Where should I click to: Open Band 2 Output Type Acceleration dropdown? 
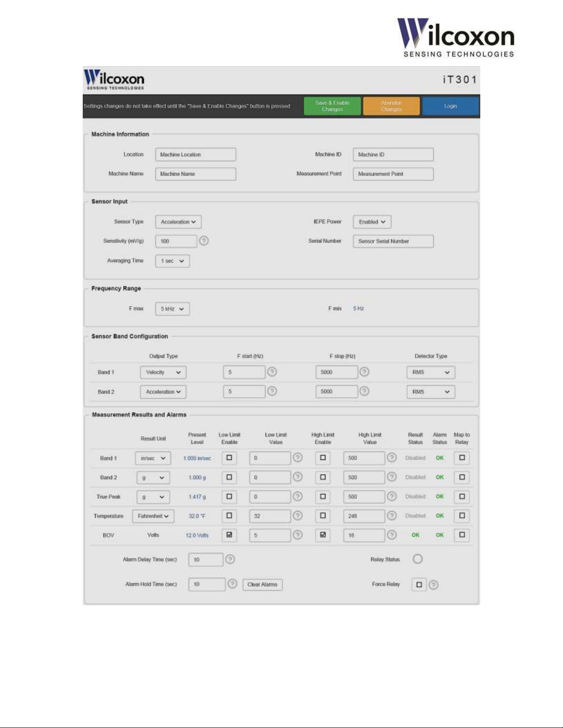[163, 392]
